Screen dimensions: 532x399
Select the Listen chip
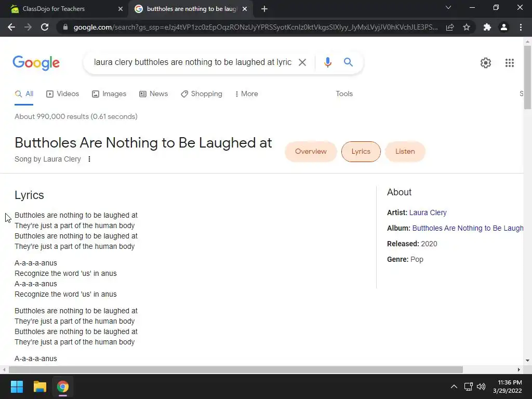[x=405, y=152]
